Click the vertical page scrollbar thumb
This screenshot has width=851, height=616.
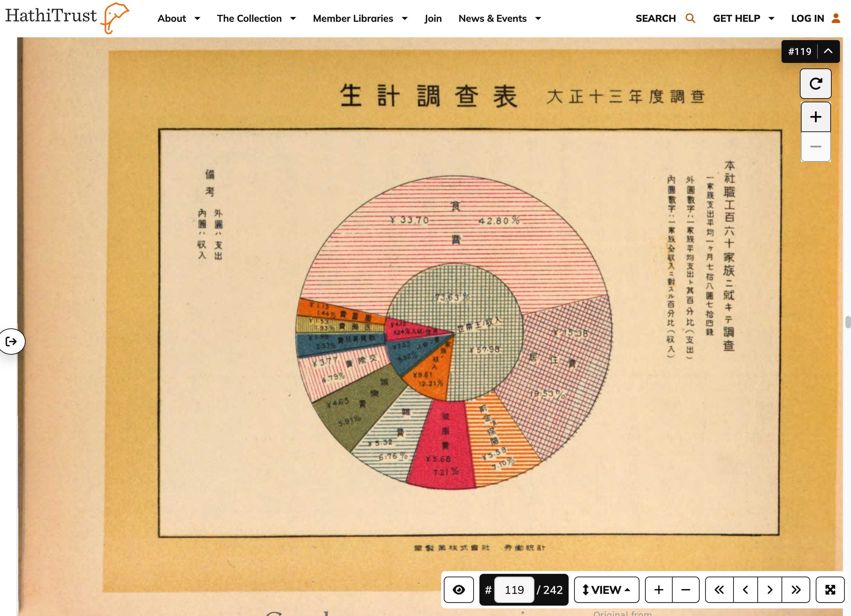pyautogui.click(x=848, y=322)
